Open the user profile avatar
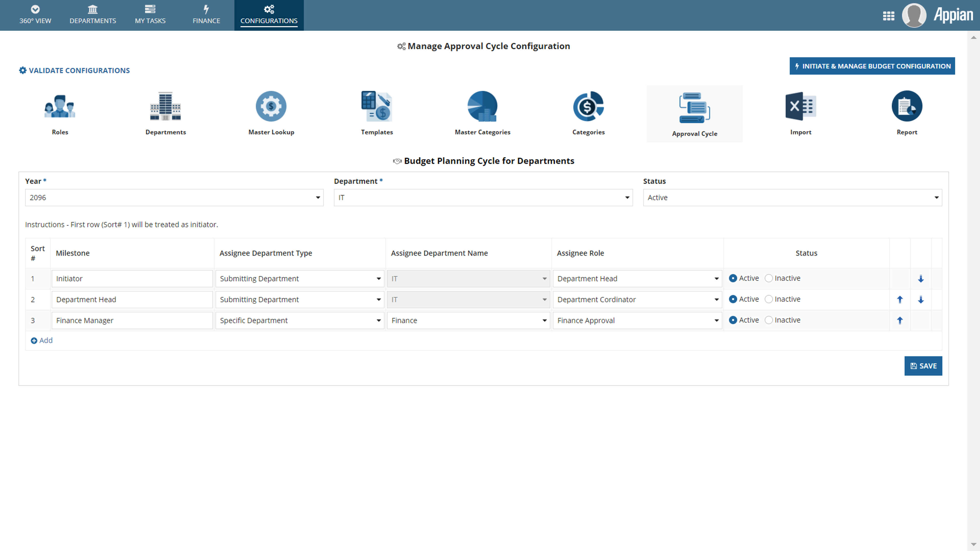This screenshot has width=980, height=551. point(914,15)
